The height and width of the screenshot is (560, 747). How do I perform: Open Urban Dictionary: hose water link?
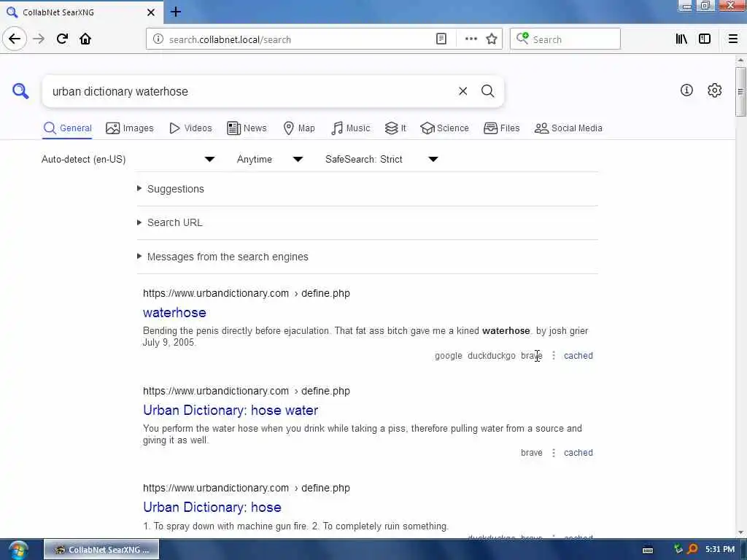coord(231,410)
